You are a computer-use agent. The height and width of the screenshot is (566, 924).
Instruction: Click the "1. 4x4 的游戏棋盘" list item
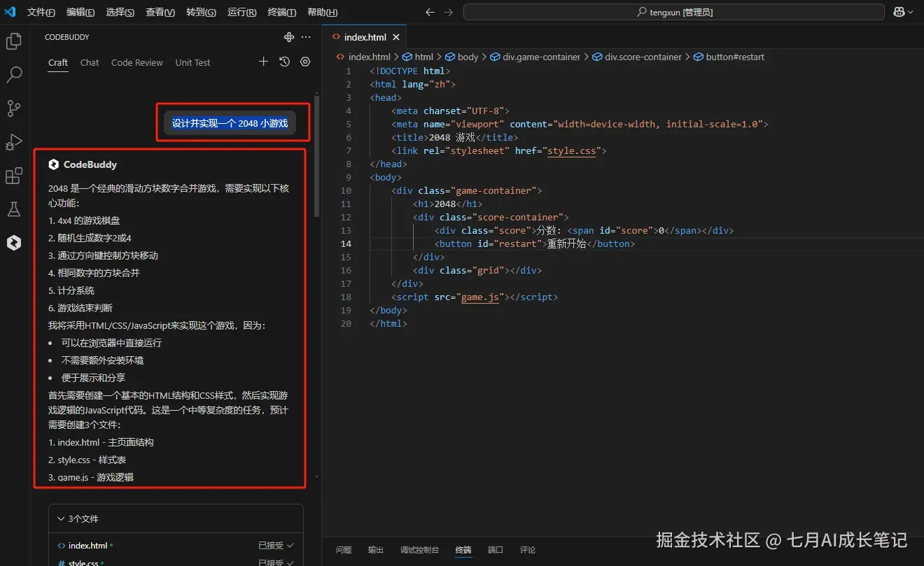tap(84, 220)
